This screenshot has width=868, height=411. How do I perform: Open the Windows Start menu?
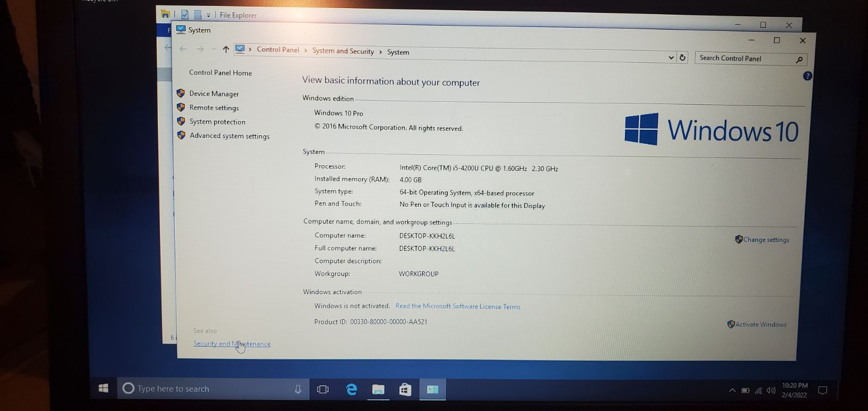pos(104,388)
